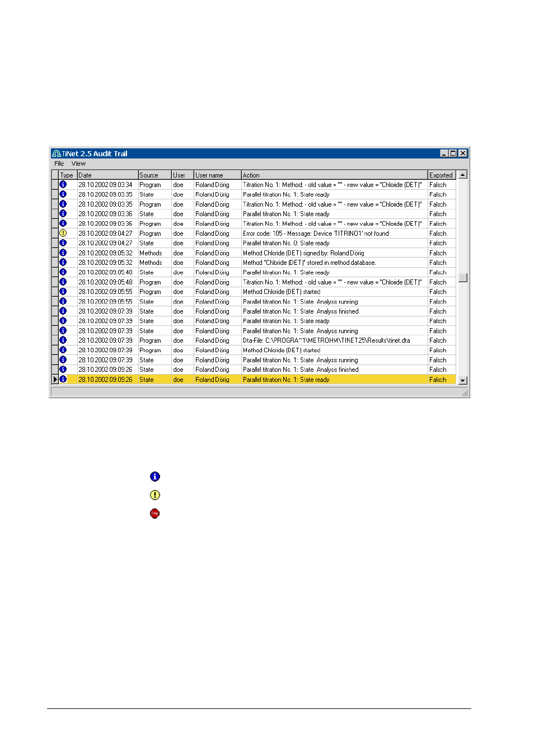The width and height of the screenshot is (534, 756).
Task: Click the Source column header
Action: pyautogui.click(x=154, y=175)
